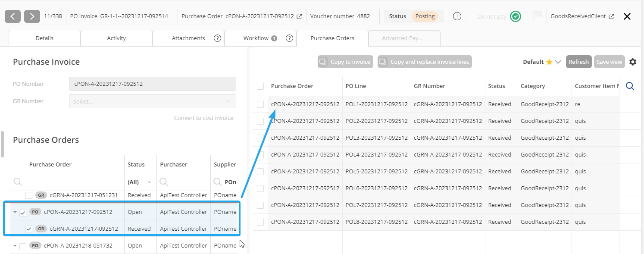Image resolution: width=644 pixels, height=254 pixels.
Task: Click the search magnifier in grid header
Action: click(x=630, y=86)
